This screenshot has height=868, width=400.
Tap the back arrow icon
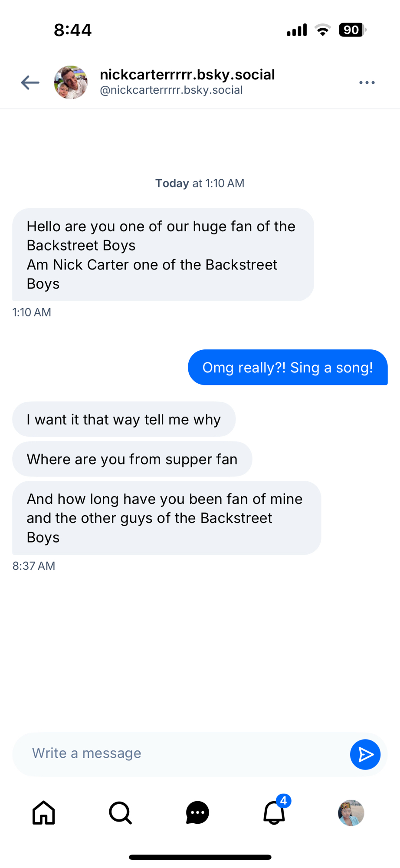pos(30,82)
